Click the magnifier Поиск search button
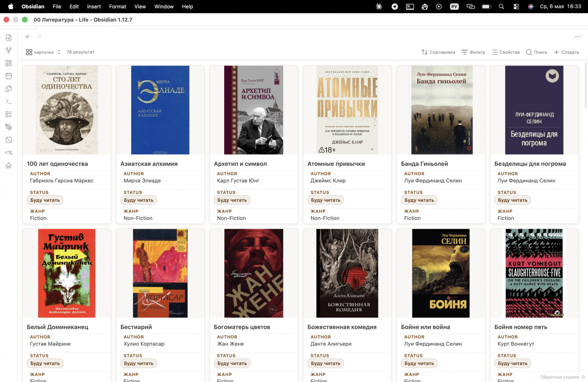The height and width of the screenshot is (382, 588). point(536,52)
